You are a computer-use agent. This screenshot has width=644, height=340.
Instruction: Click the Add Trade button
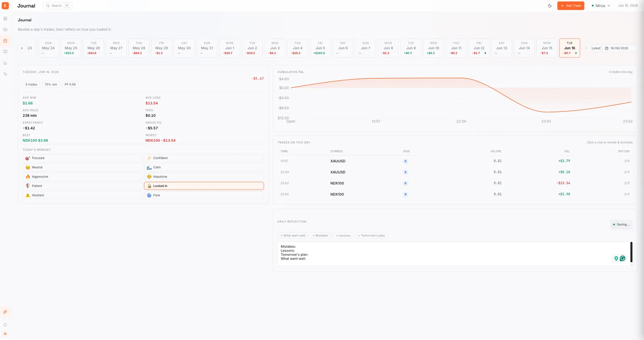tap(571, 6)
